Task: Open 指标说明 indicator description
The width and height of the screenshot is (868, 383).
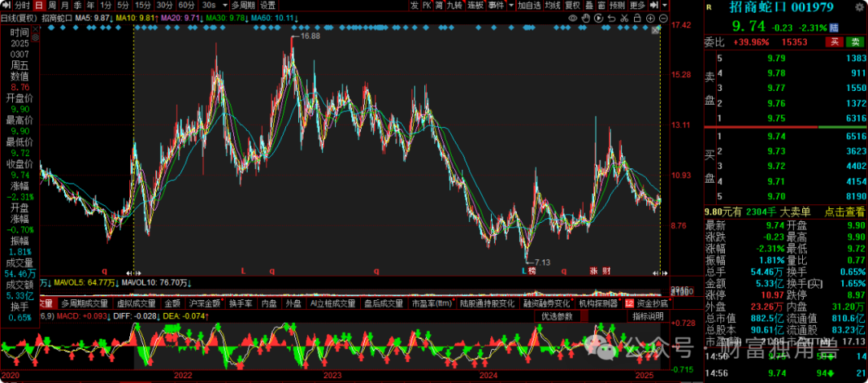Action: coord(649,316)
